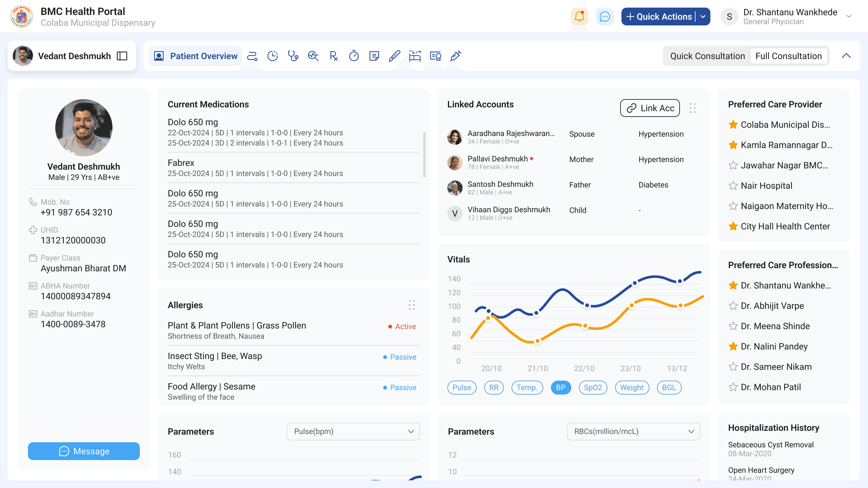Open the notifications bell icon
The height and width of the screenshot is (488, 868).
pos(579,17)
